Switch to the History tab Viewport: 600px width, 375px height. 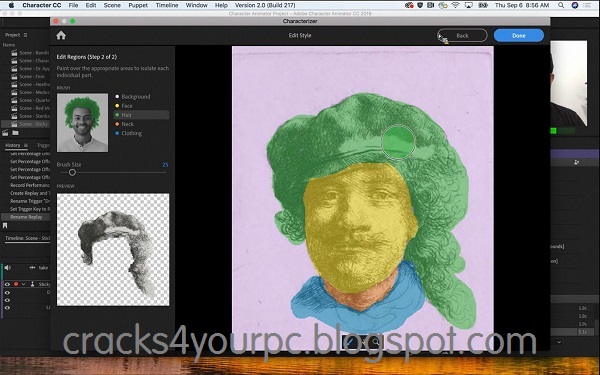click(13, 145)
